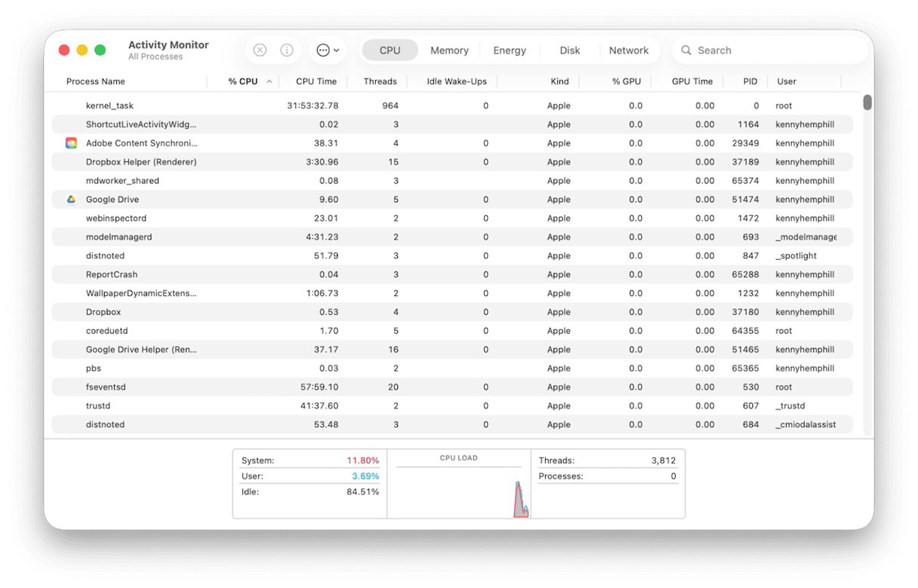Click the Adobe Content Synchronizer app icon

(71, 143)
